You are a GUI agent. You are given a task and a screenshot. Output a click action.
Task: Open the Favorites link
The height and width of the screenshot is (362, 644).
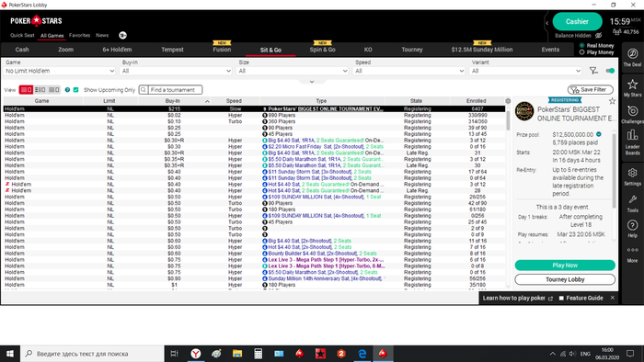[x=80, y=35]
